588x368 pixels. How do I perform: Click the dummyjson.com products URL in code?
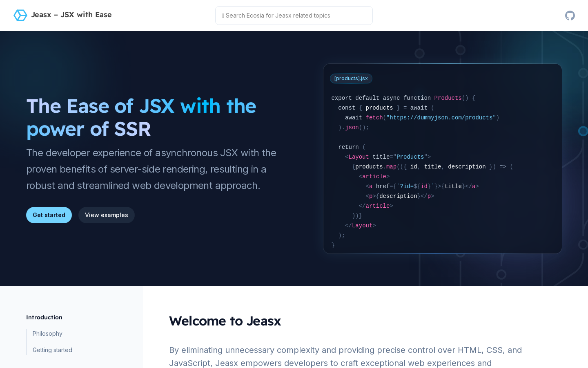click(x=441, y=118)
